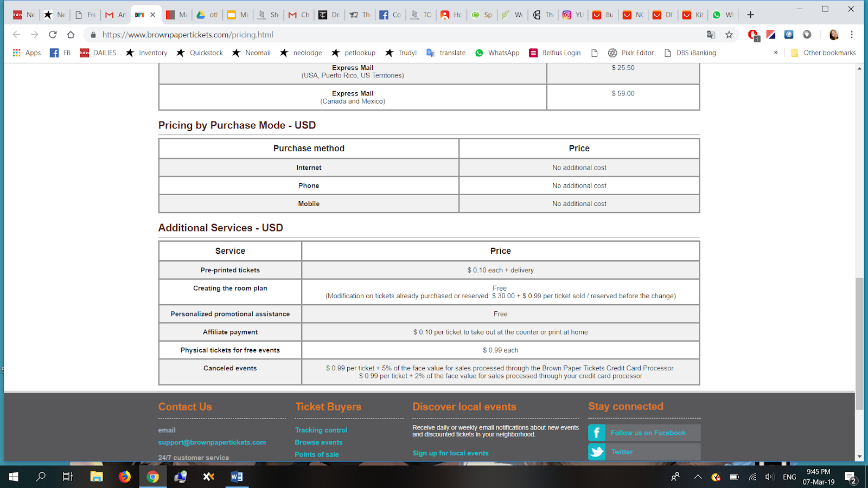This screenshot has height=488, width=868.
Task: Open the Neomail bookmark
Action: pos(251,53)
